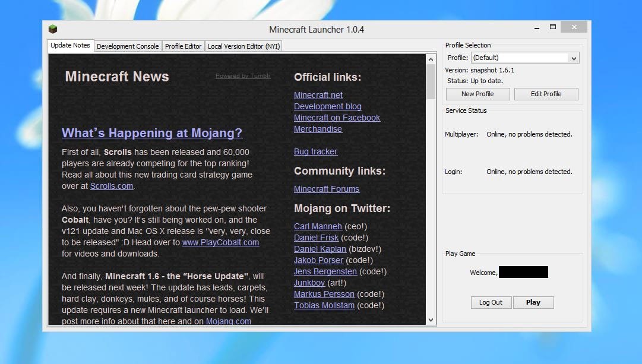Follow the www.PlayCobalt.com link

click(x=220, y=242)
